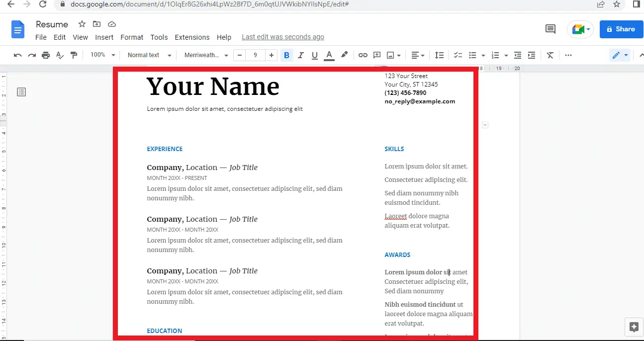
Task: Clear formatting from selected text
Action: click(550, 55)
